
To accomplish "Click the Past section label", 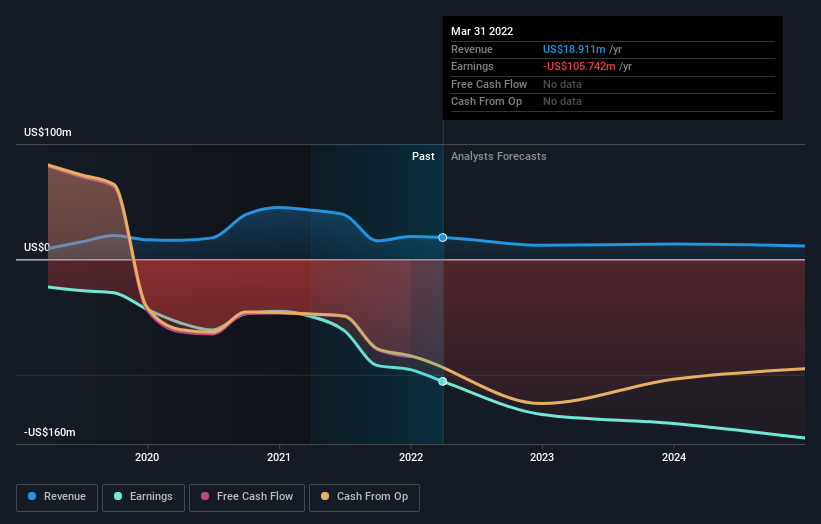I will [x=423, y=156].
